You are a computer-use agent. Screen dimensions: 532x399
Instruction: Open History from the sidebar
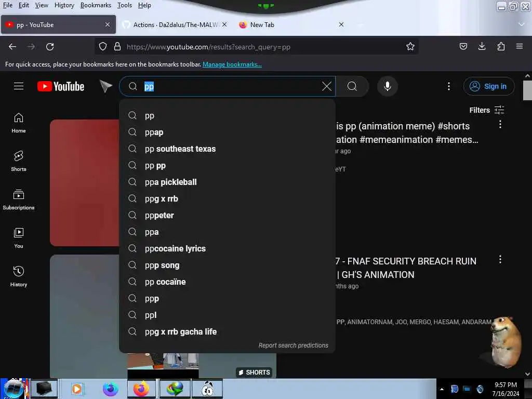click(19, 277)
